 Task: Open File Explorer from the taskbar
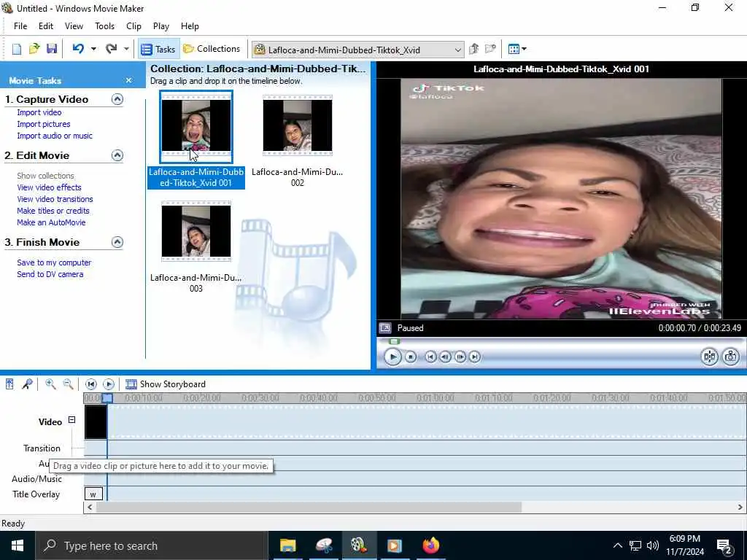click(x=287, y=545)
